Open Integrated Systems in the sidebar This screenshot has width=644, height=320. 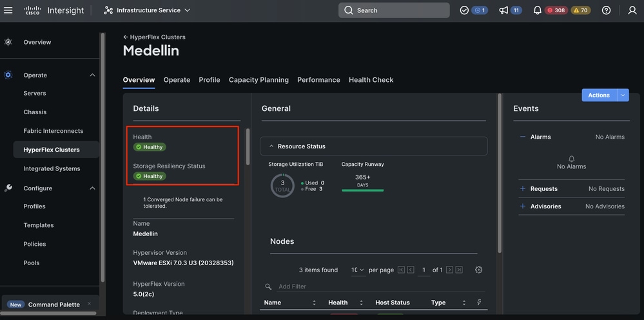[52, 168]
